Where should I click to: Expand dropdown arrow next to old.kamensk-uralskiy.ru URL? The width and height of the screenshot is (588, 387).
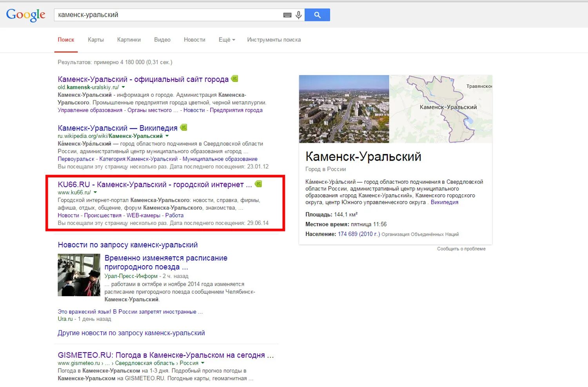123,87
